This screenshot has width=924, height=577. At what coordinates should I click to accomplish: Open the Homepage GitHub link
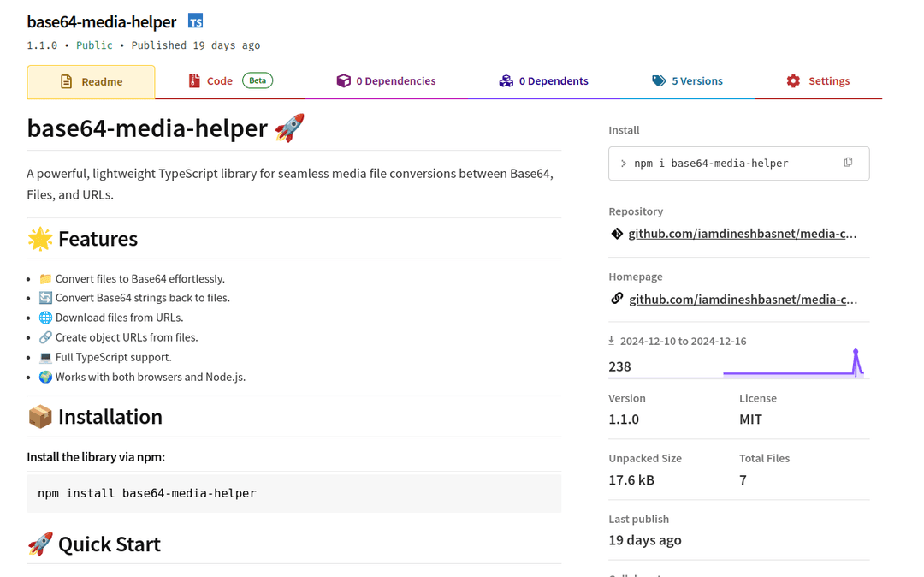[x=742, y=299]
